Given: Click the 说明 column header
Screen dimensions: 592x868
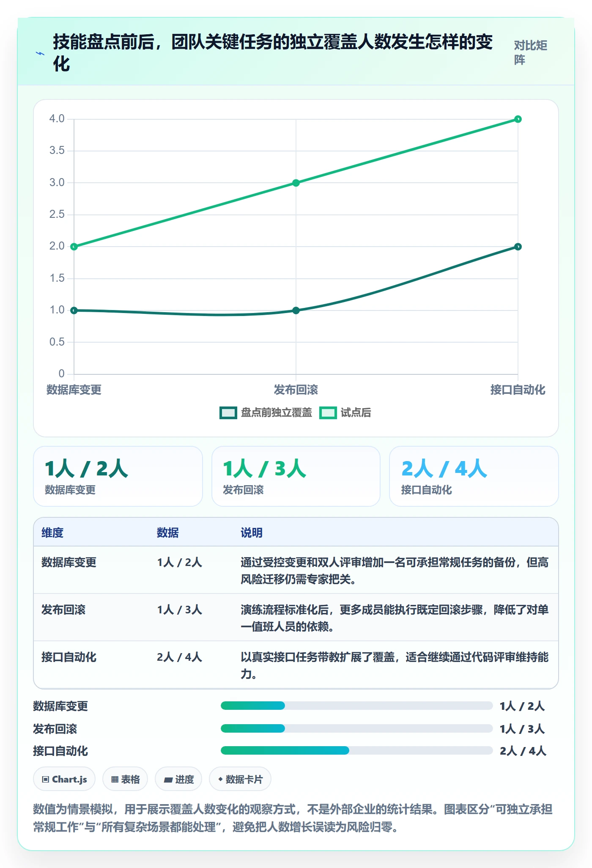Looking at the screenshot, I should pos(252,533).
